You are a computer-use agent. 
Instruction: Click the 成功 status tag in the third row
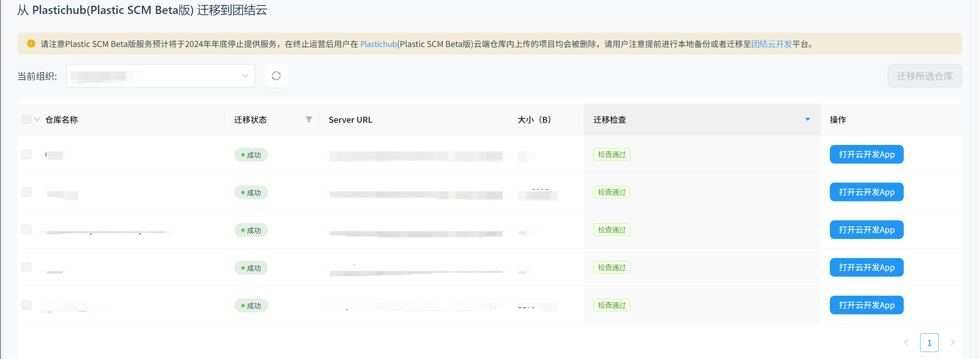251,230
